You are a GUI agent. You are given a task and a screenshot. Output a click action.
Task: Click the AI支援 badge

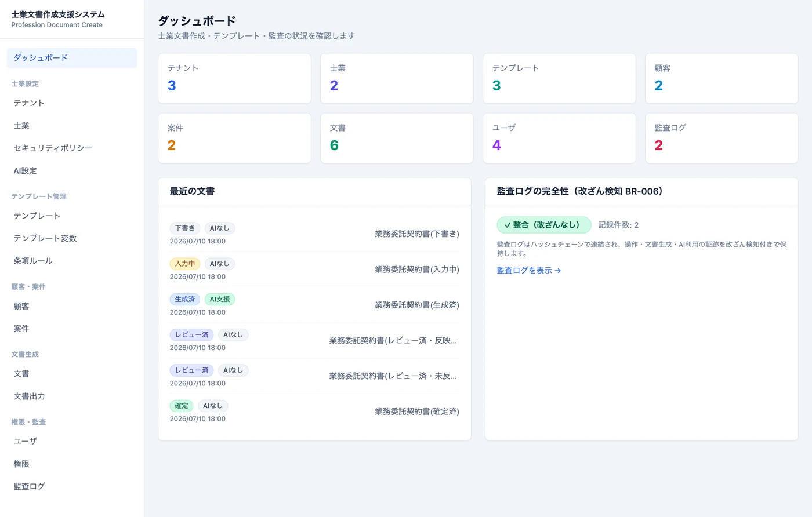pos(220,299)
